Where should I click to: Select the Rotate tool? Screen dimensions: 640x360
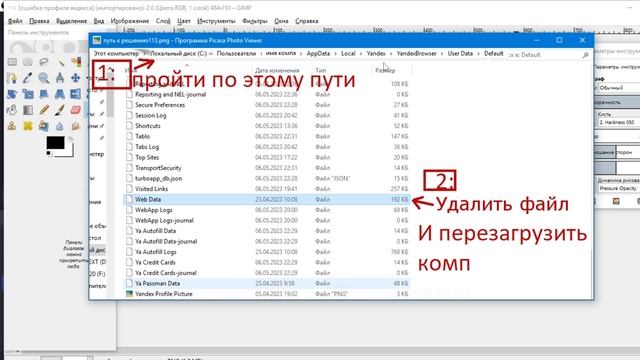(12, 94)
